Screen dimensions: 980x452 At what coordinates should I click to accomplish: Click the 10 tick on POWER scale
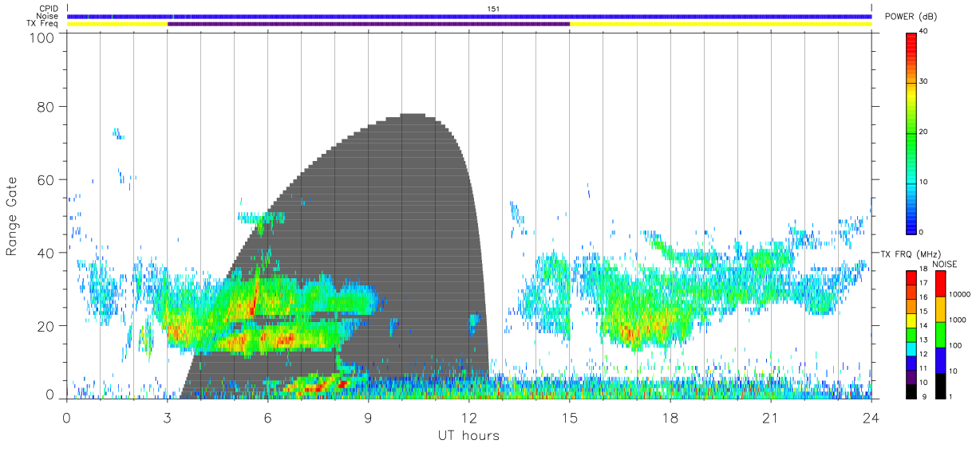click(x=925, y=183)
